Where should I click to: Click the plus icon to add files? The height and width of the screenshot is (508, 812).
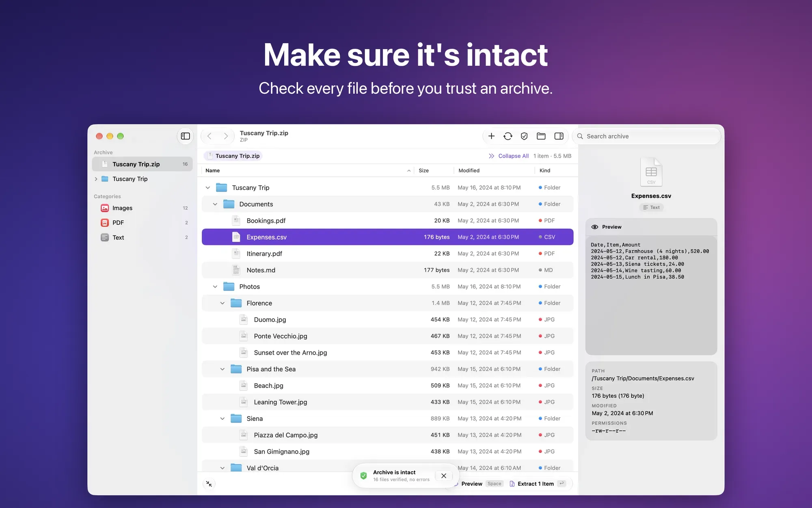(491, 136)
